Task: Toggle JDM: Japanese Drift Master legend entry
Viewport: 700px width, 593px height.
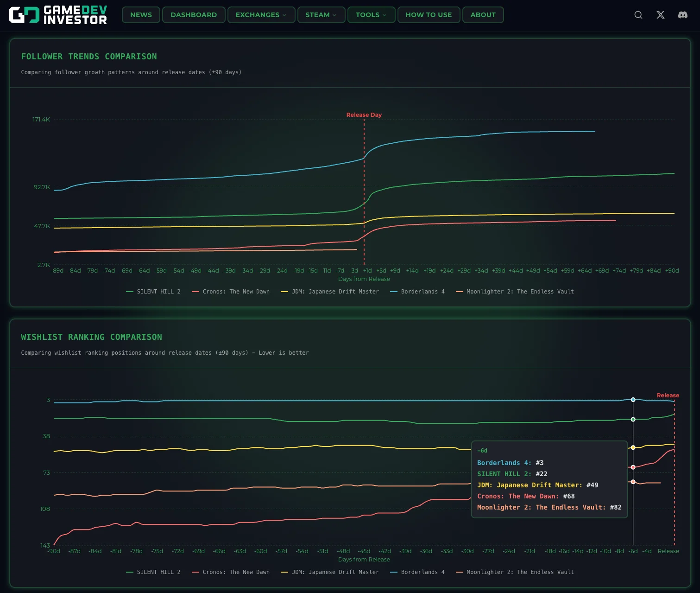Action: [330, 291]
